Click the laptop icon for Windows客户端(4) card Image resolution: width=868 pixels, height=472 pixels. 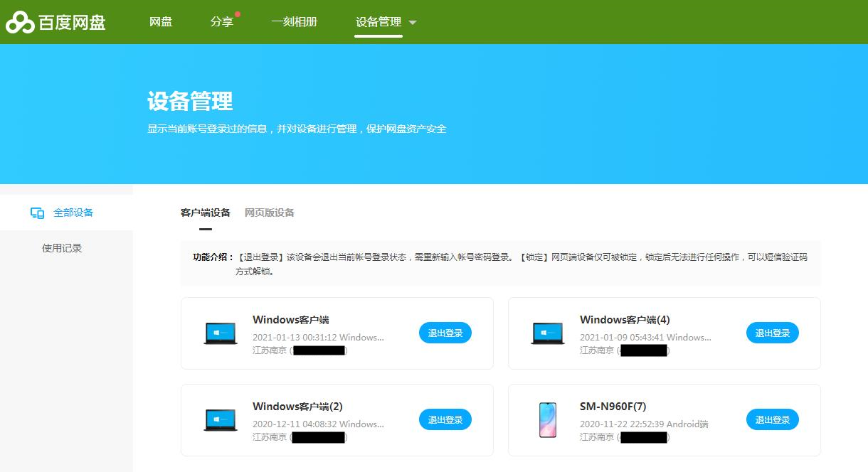pyautogui.click(x=548, y=333)
